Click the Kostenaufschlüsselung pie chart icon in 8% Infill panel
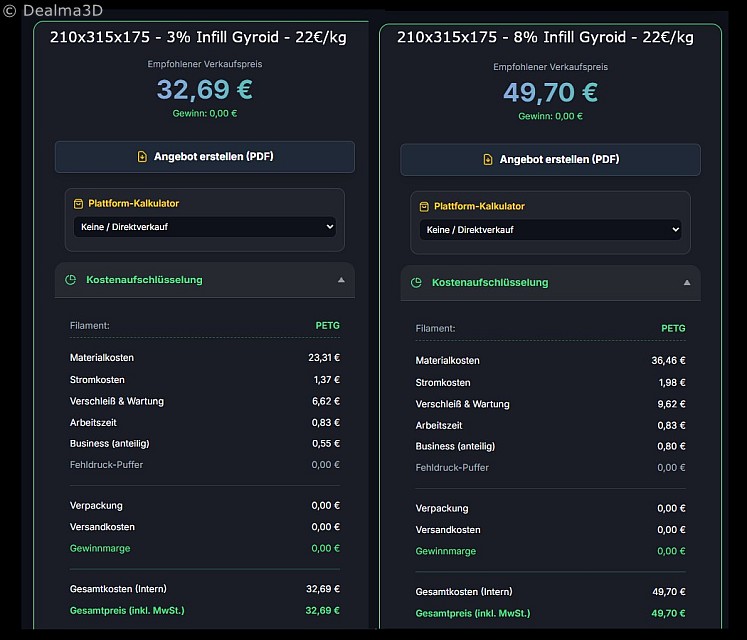This screenshot has height=640, width=747. coord(416,283)
